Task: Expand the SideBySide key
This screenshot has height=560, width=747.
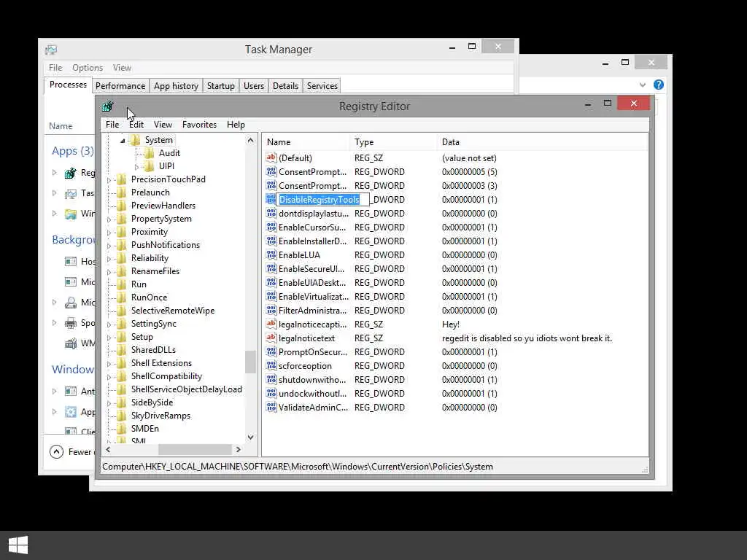Action: [x=109, y=403]
